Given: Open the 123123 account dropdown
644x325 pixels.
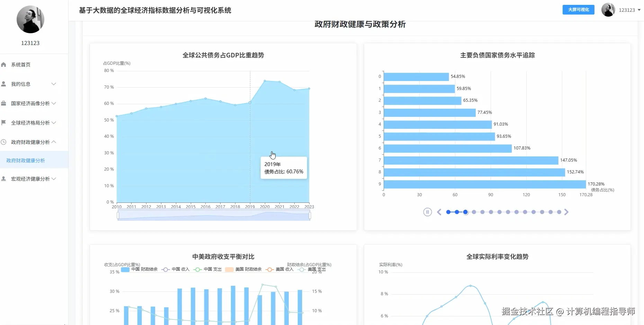Looking at the screenshot, I should tap(628, 10).
